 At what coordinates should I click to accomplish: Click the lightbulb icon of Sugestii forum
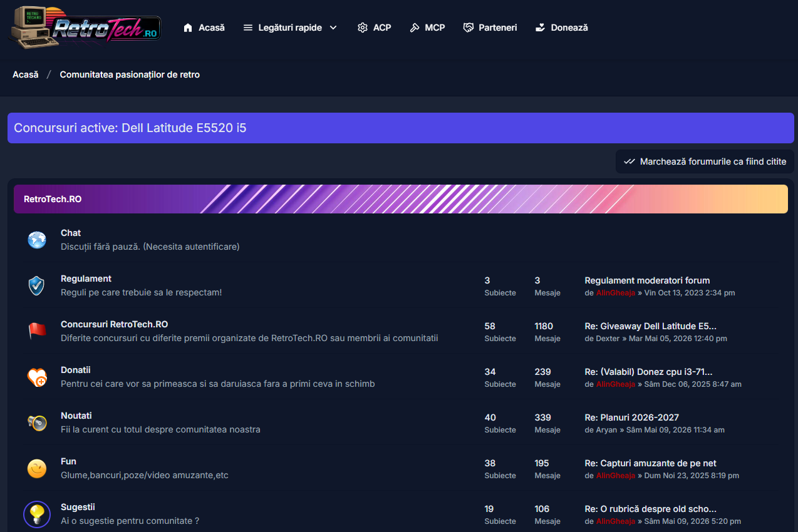[x=37, y=514]
